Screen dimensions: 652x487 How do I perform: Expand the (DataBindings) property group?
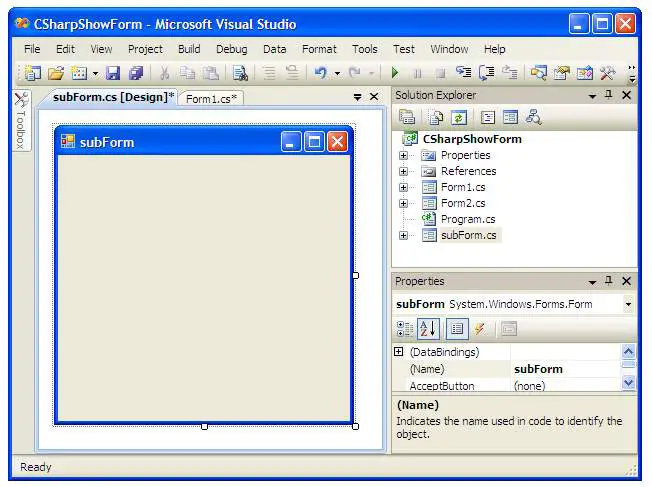point(399,352)
